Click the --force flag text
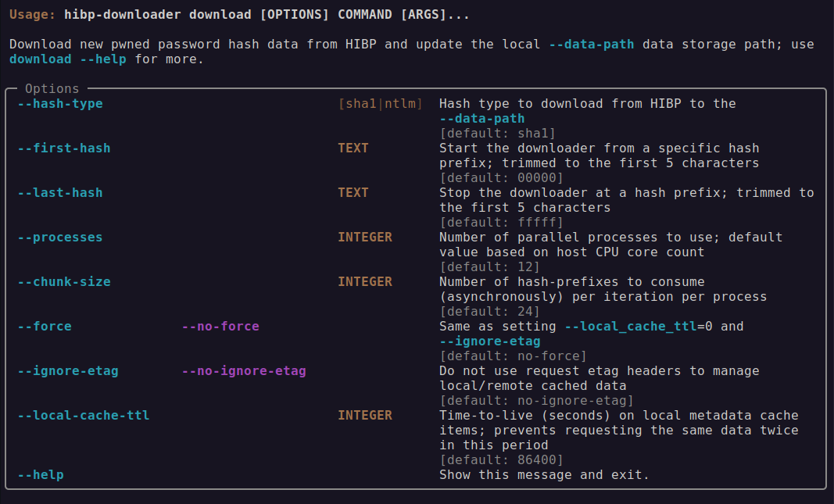 click(x=45, y=327)
